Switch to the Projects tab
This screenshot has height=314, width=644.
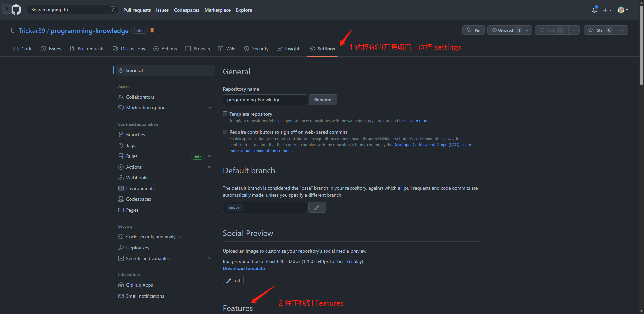[x=198, y=49]
